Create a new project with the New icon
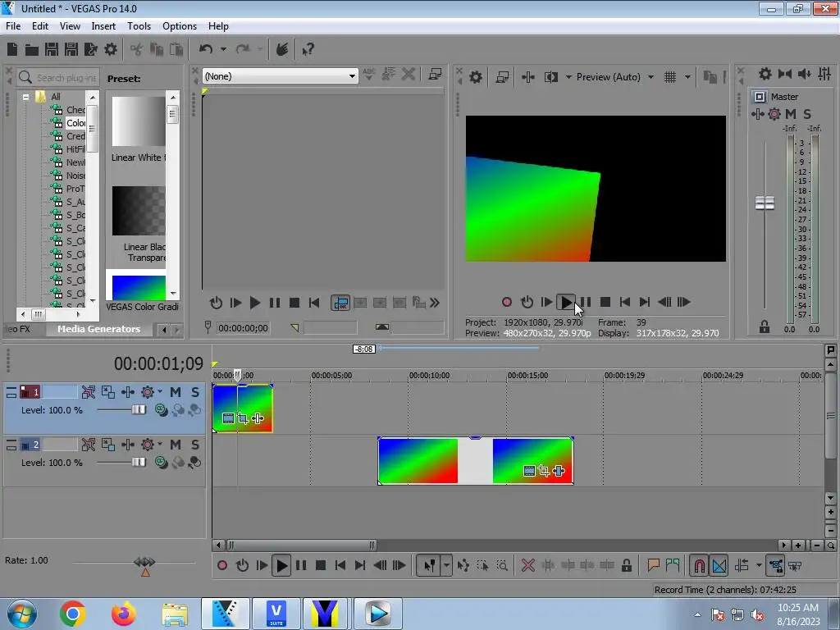840x630 pixels. pyautogui.click(x=12, y=49)
